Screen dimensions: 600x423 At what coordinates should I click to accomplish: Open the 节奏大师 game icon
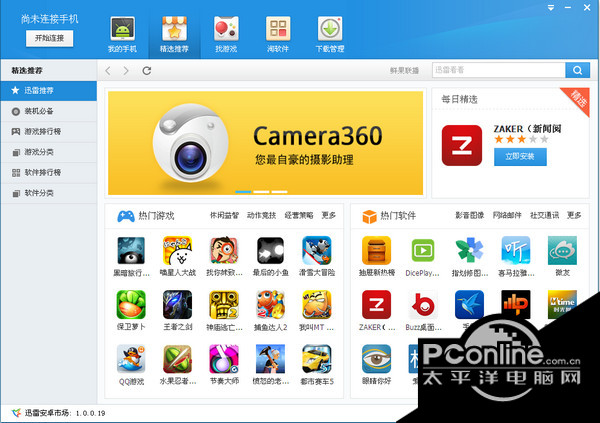click(224, 359)
